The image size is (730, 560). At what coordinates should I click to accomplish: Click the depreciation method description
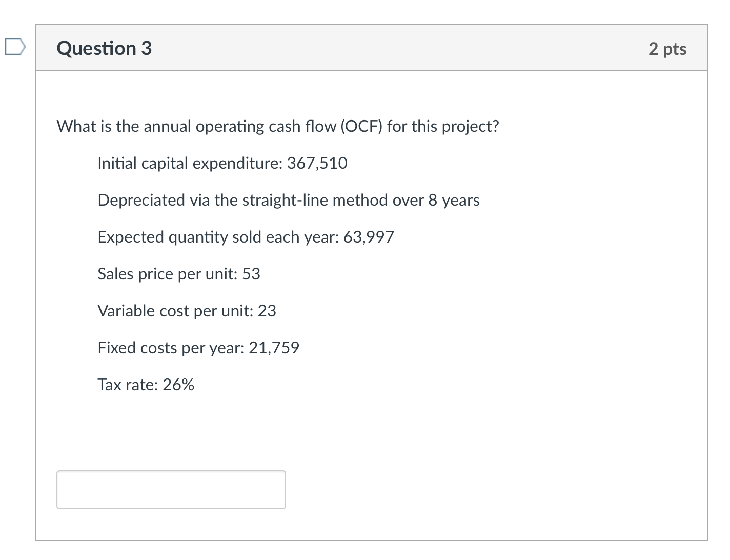pyautogui.click(x=289, y=200)
